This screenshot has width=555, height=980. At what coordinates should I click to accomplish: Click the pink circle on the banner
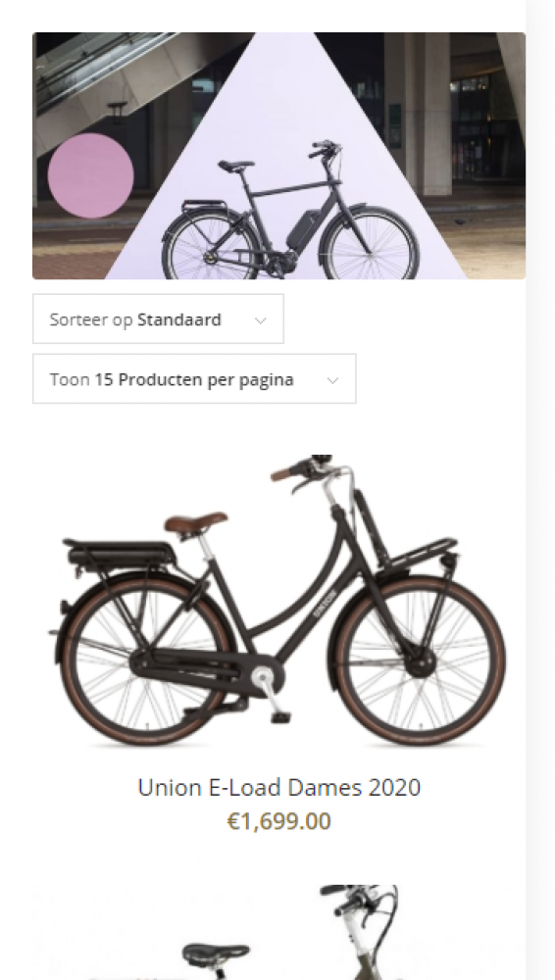pyautogui.click(x=91, y=175)
